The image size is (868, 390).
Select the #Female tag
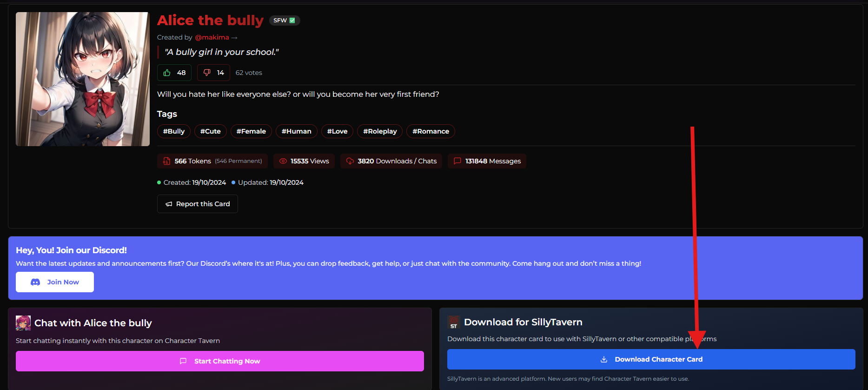[251, 131]
